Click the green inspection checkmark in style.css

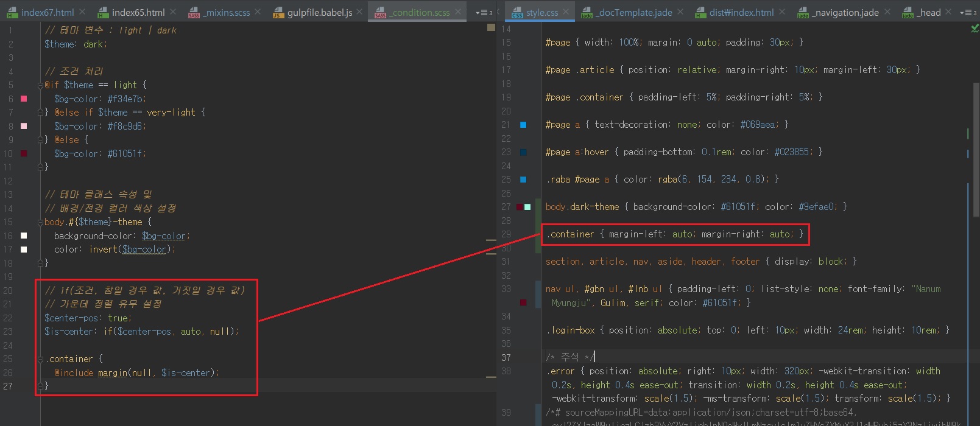[x=975, y=29]
